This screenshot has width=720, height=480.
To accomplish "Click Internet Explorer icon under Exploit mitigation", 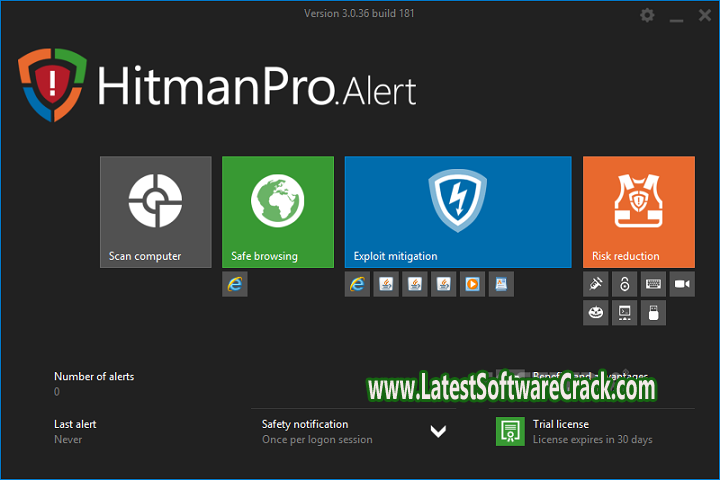I will 357,285.
